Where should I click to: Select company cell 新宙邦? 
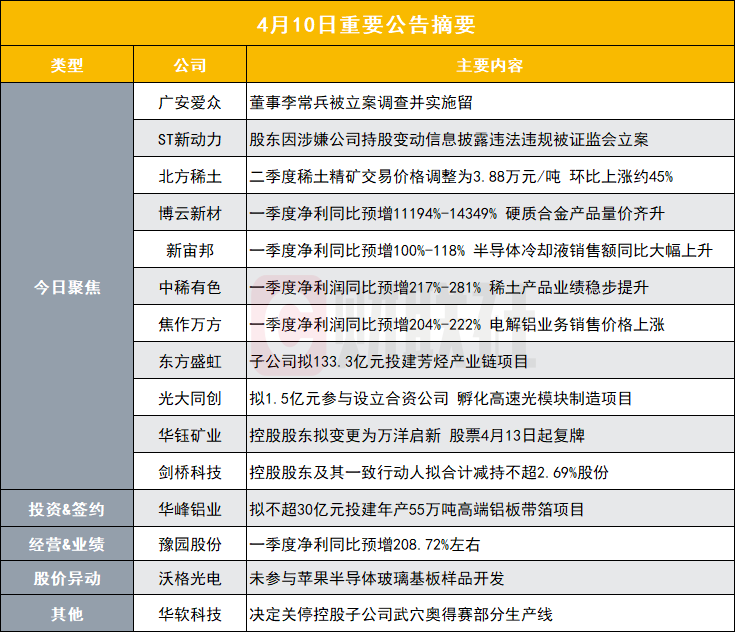(x=190, y=250)
